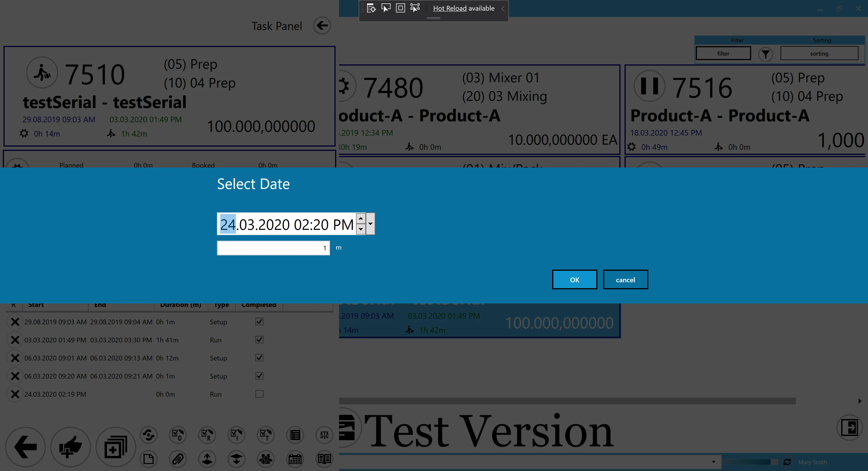Viewport: 868px width, 471px height.
Task: Confirm the dialog with OK
Action: point(574,280)
